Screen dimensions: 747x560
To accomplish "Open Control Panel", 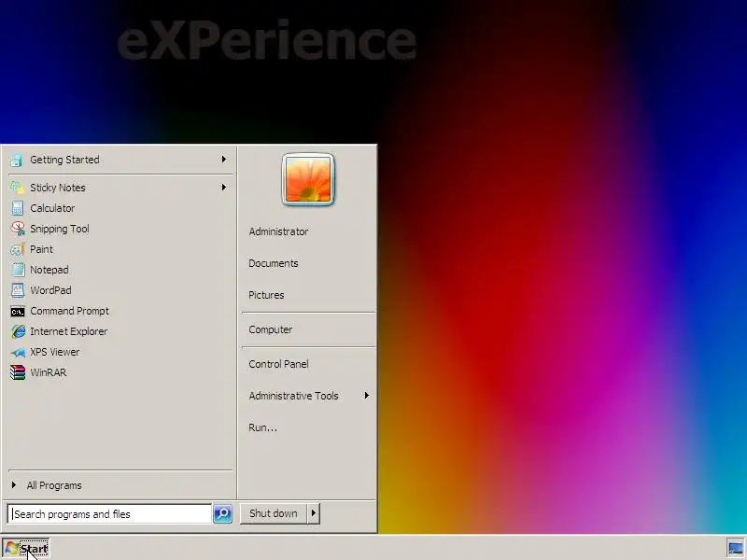I will pos(278,364).
